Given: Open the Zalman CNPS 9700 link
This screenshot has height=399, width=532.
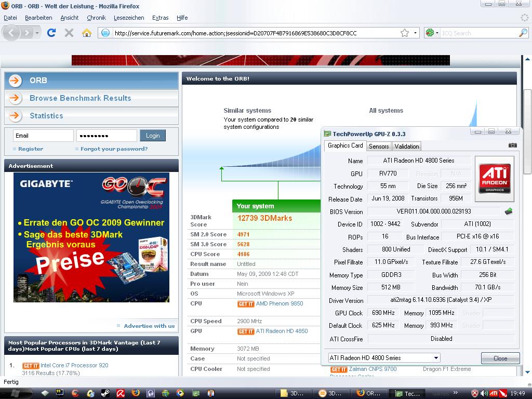Looking at the screenshot, I should (373, 369).
